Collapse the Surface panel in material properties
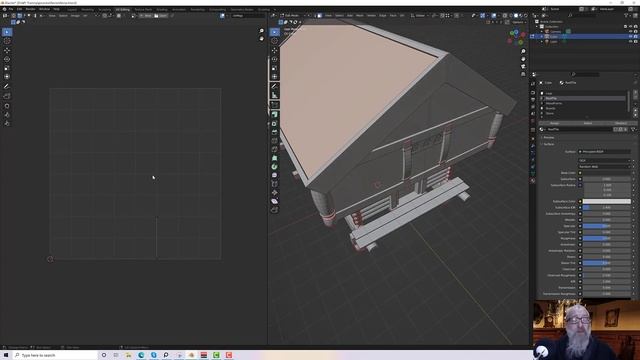 (548, 144)
